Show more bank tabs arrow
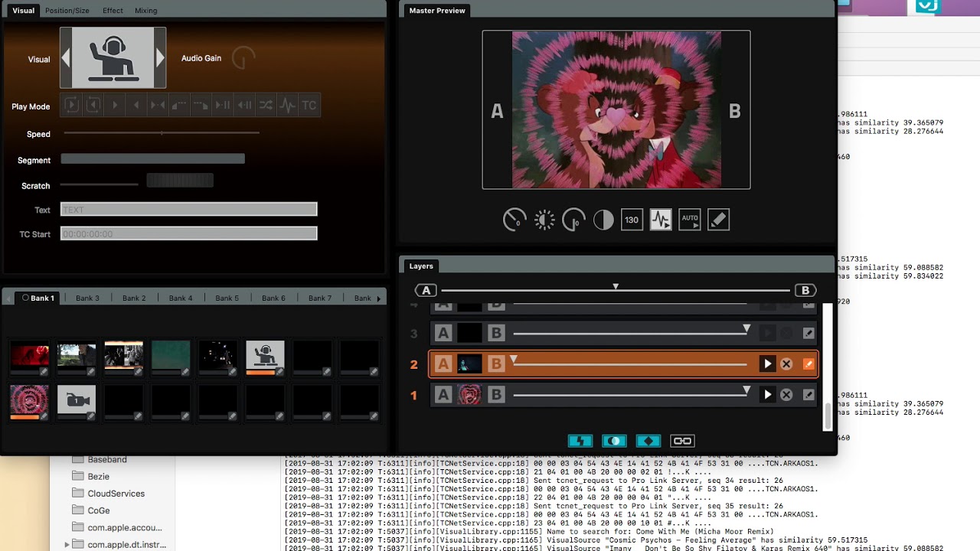The height and width of the screenshot is (551, 980). 379,298
